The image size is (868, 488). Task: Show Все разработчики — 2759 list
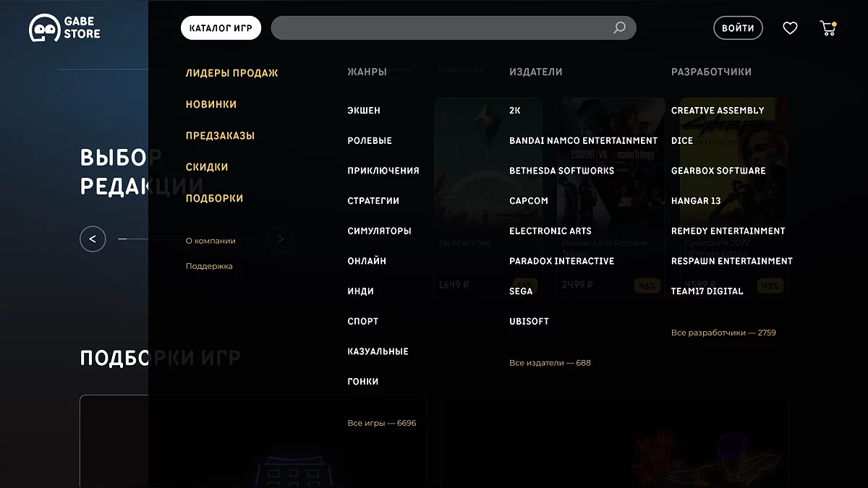pos(723,333)
